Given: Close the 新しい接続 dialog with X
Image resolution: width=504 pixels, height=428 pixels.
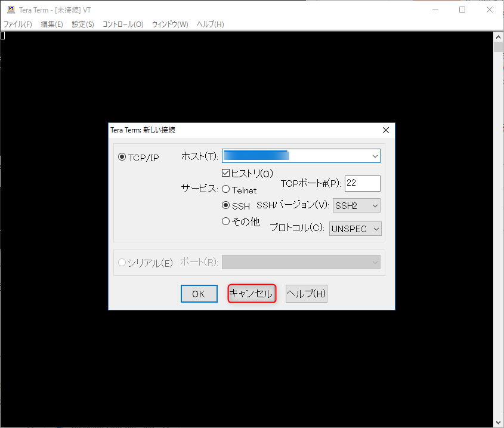Looking at the screenshot, I should coord(385,130).
